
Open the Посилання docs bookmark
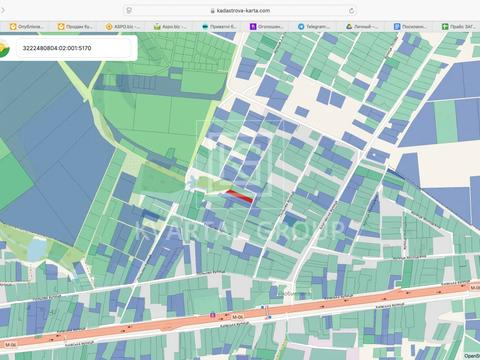tap(410, 27)
